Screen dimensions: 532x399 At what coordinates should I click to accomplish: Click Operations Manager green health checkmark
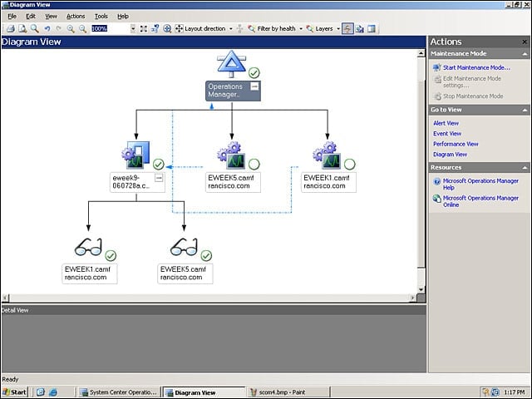tap(254, 72)
